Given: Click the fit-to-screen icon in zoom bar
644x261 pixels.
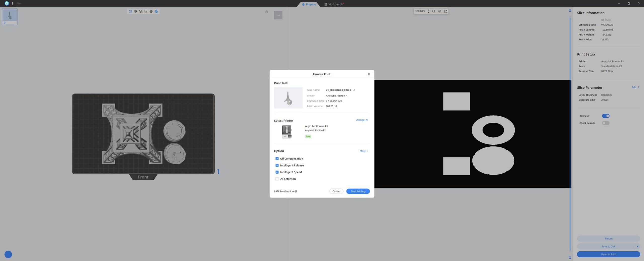Looking at the screenshot, I should 446,11.
